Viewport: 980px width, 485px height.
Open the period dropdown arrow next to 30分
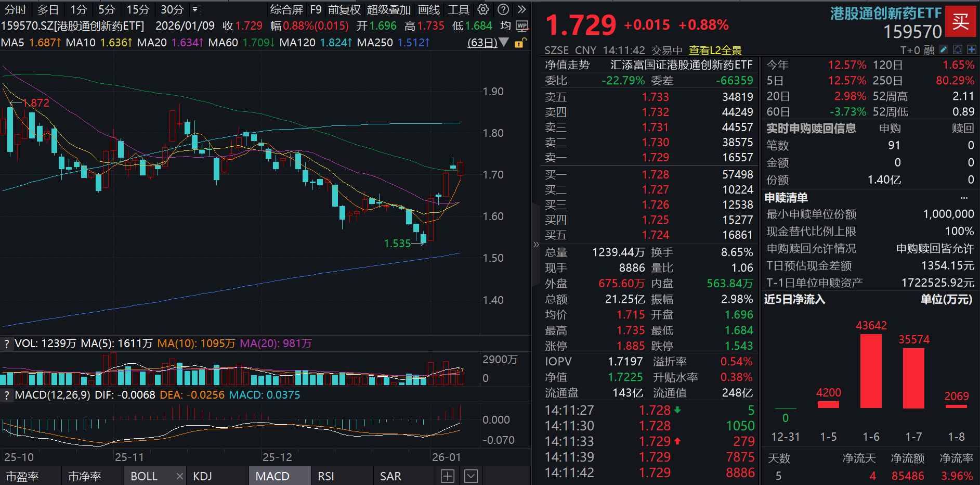(195, 9)
